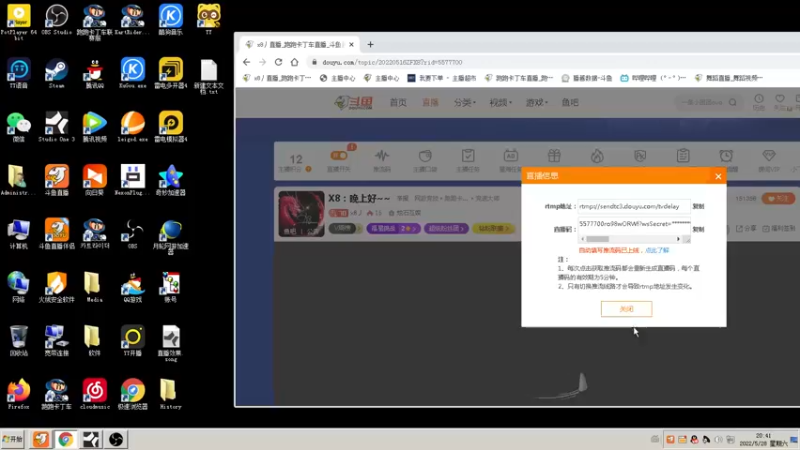
Task: Launch OBS Studio from the desktop
Action: (57, 20)
